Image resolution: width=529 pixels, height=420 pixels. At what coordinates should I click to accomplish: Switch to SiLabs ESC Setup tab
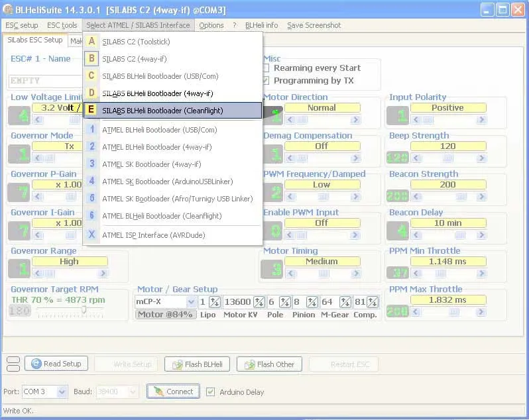click(x=34, y=40)
